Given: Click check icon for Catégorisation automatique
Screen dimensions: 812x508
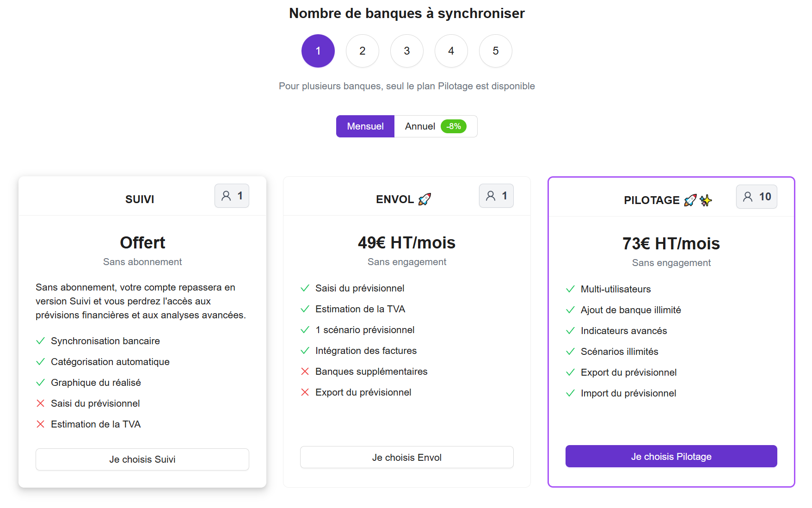Looking at the screenshot, I should point(41,362).
